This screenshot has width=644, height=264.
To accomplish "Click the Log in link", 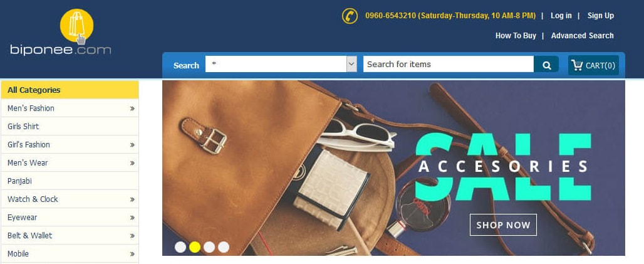I will 561,16.
